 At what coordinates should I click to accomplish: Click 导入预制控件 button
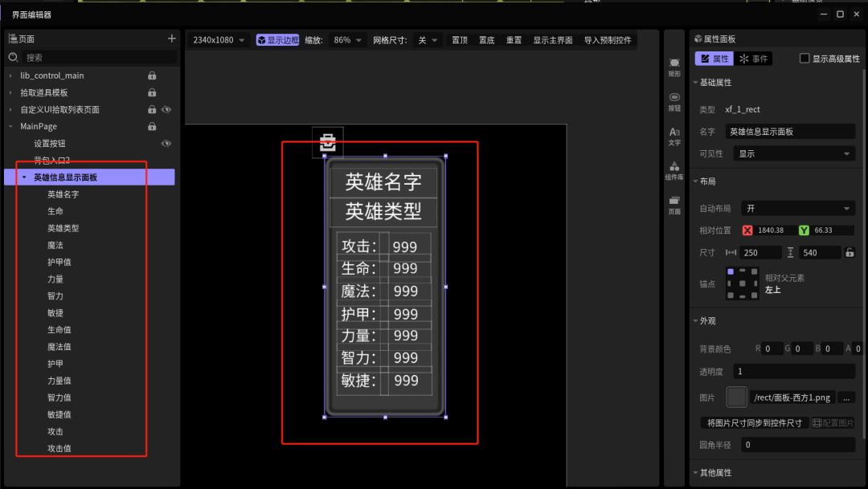(608, 40)
